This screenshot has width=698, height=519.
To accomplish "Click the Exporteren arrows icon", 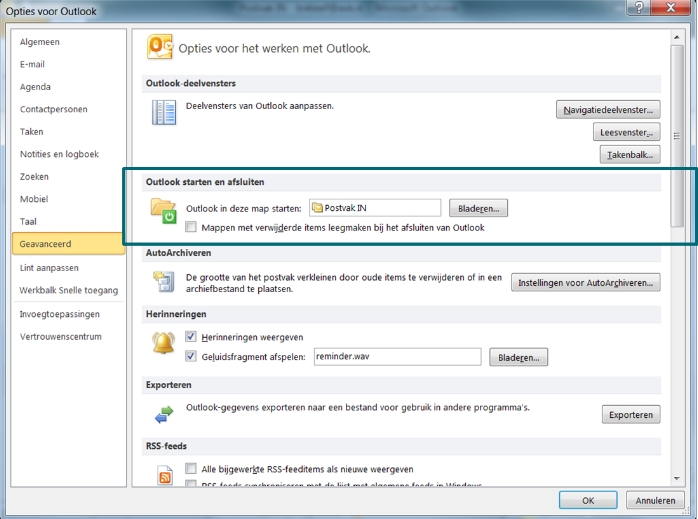I will (x=164, y=414).
